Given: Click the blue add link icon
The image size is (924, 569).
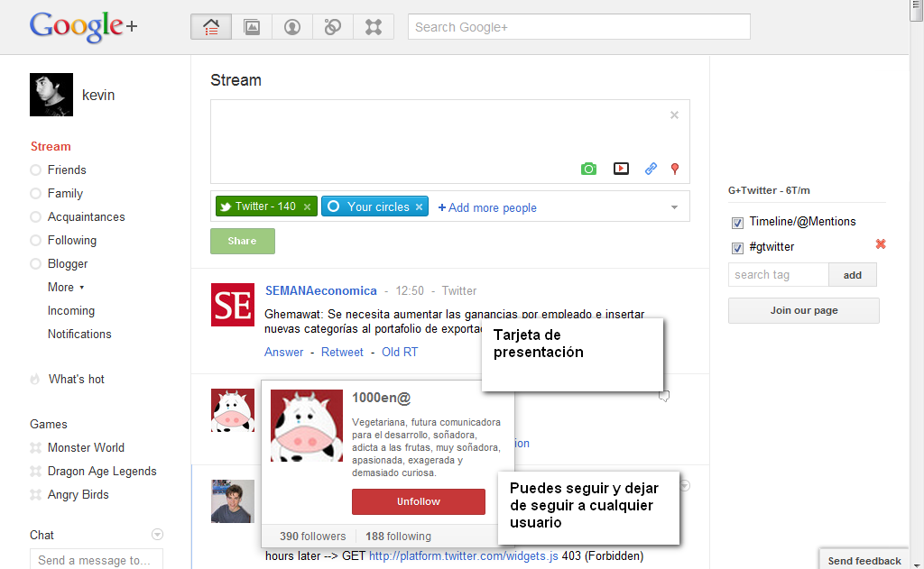Looking at the screenshot, I should pos(651,169).
